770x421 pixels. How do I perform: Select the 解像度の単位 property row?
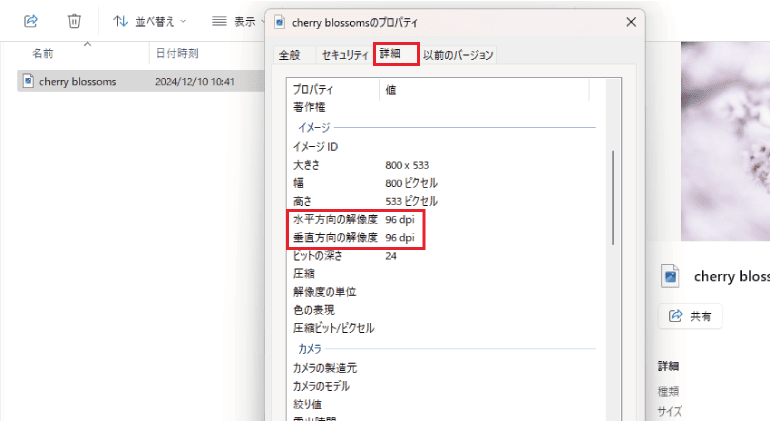coord(325,292)
